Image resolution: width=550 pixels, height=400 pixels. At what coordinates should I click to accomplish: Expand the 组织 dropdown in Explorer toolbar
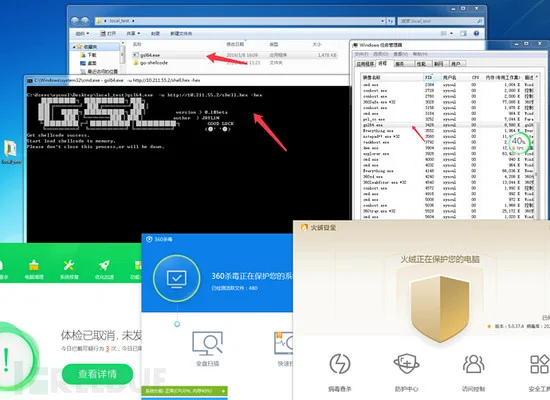pyautogui.click(x=82, y=34)
